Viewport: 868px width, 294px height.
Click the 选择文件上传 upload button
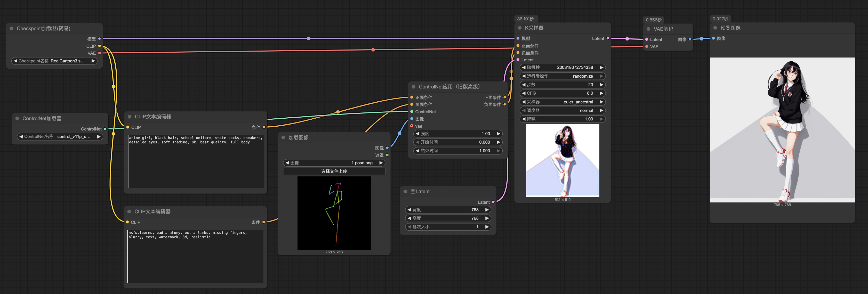point(334,171)
